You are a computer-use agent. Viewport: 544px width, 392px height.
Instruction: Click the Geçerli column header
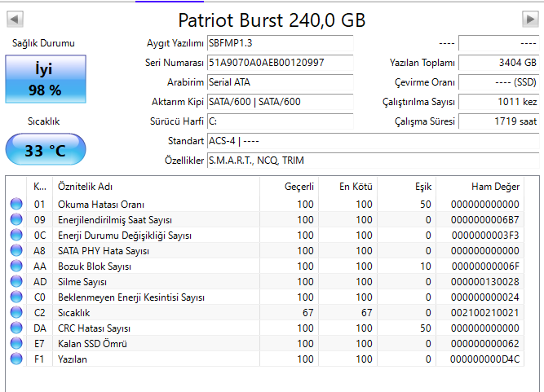[289, 187]
